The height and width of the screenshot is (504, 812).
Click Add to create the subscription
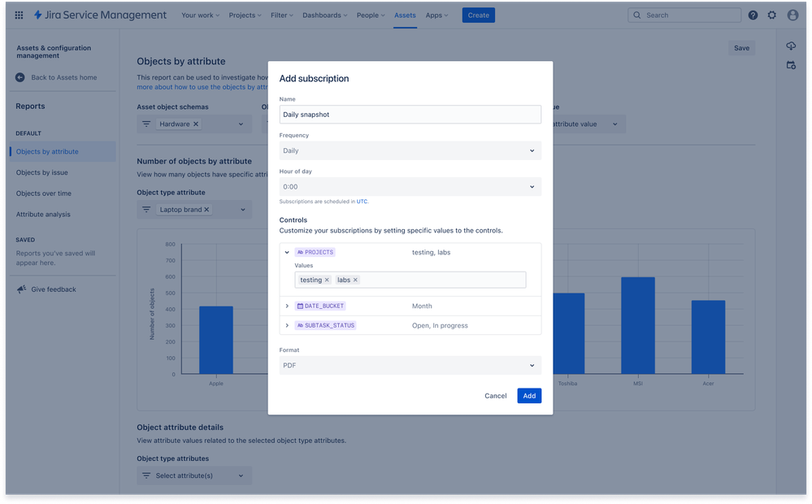tap(529, 396)
